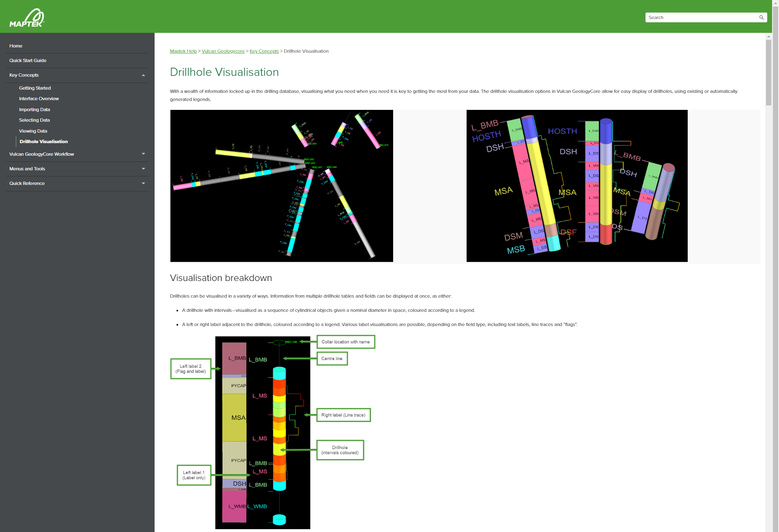779x532 pixels.
Task: Select Getting Started in the sidebar
Action: coord(35,88)
